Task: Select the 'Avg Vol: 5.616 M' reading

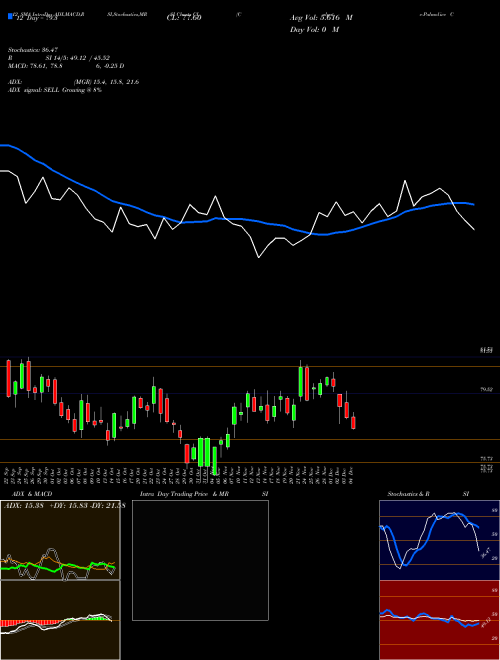Action: (321, 18)
